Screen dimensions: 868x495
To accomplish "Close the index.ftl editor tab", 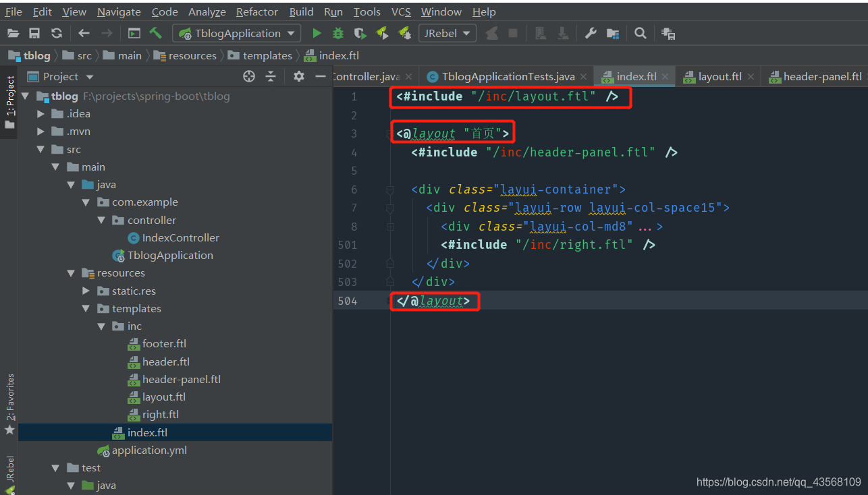I will 666,77.
